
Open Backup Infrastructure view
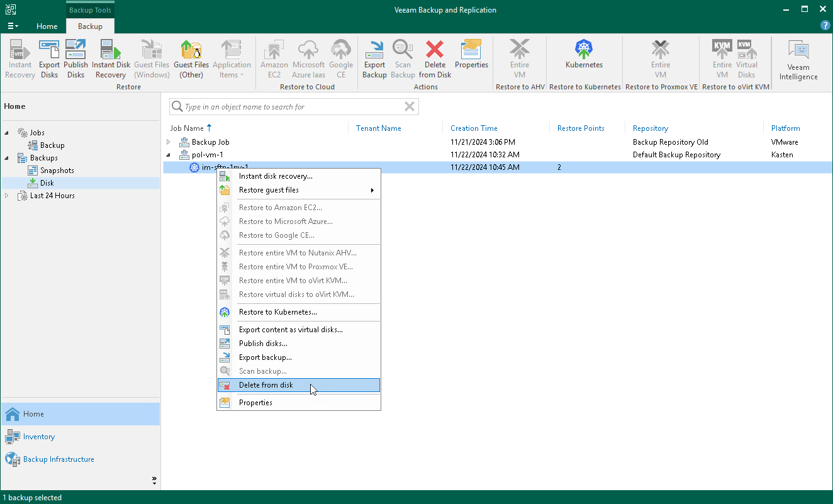pos(80,459)
